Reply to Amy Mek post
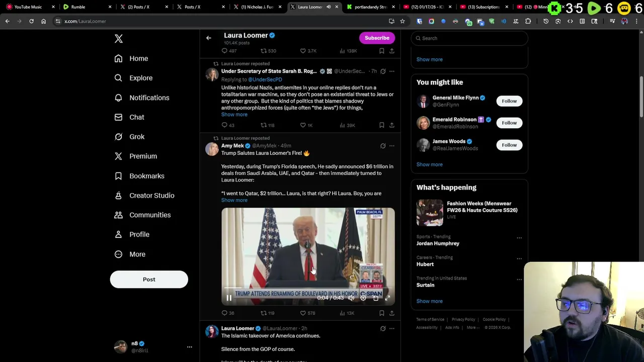Image resolution: width=644 pixels, height=362 pixels. pos(228,313)
